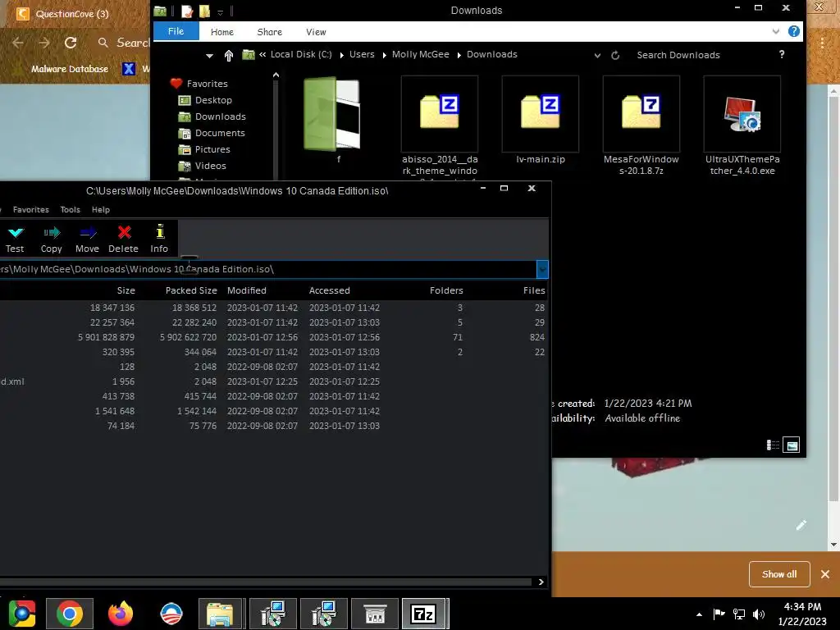This screenshot has width=840, height=630.
Task: Click the 7-Zip address path field
Action: (268, 269)
